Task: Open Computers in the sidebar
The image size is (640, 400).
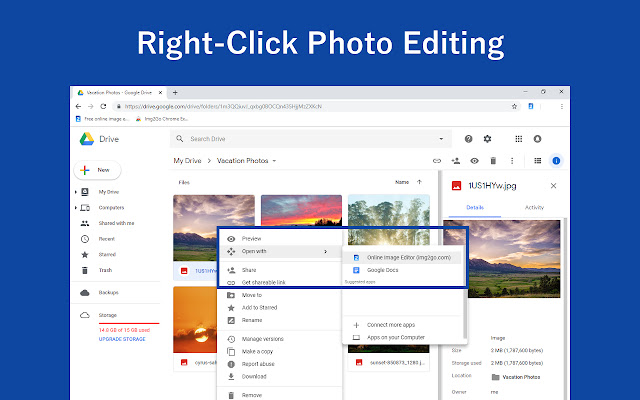Action: coord(111,208)
